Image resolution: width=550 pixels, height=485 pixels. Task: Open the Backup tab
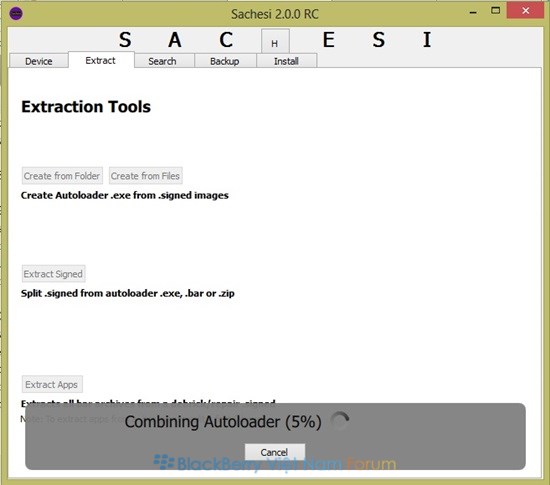coord(225,61)
